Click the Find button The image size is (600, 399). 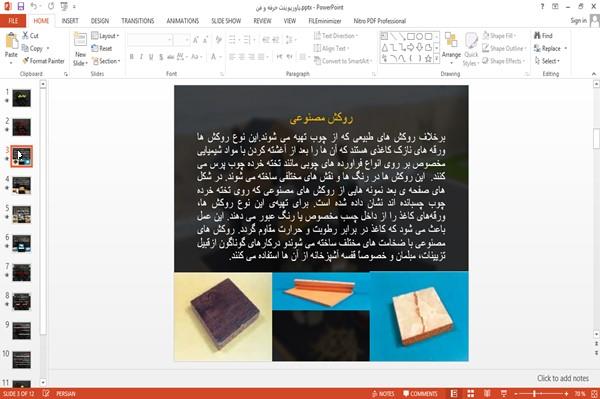point(543,36)
